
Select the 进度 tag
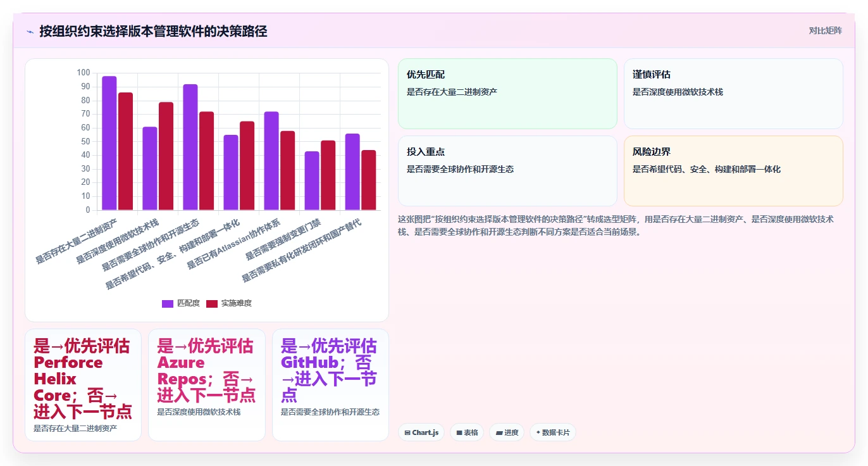[x=507, y=432]
